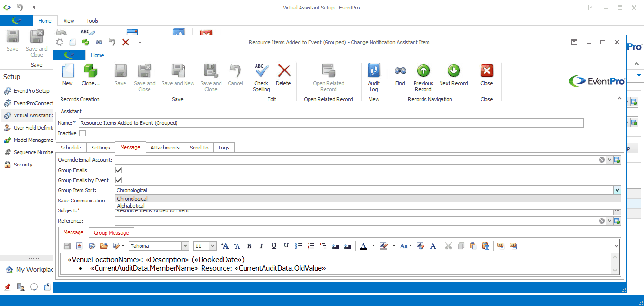The width and height of the screenshot is (644, 306).
Task: Switch to the Send To tab
Action: (199, 148)
